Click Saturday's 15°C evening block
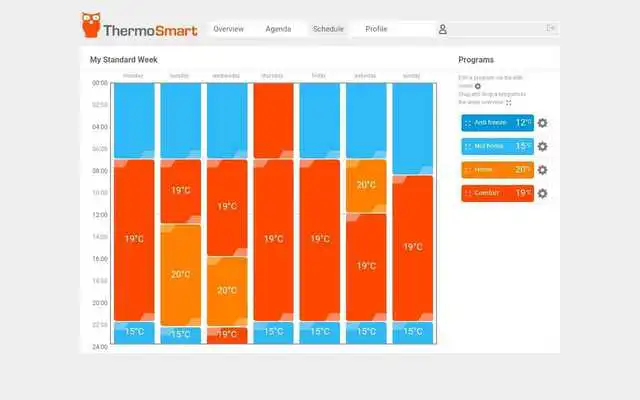 [366, 333]
